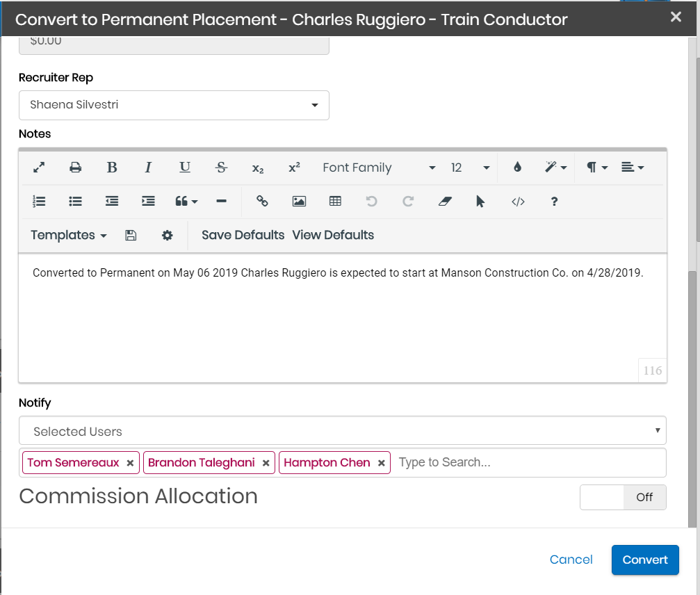
Task: Expand the editor to fullscreen
Action: (x=40, y=168)
